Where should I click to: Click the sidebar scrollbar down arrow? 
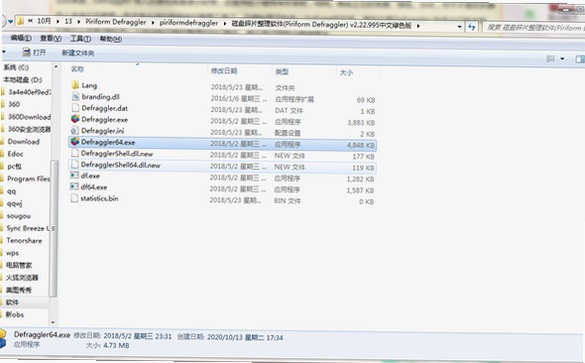click(x=53, y=323)
